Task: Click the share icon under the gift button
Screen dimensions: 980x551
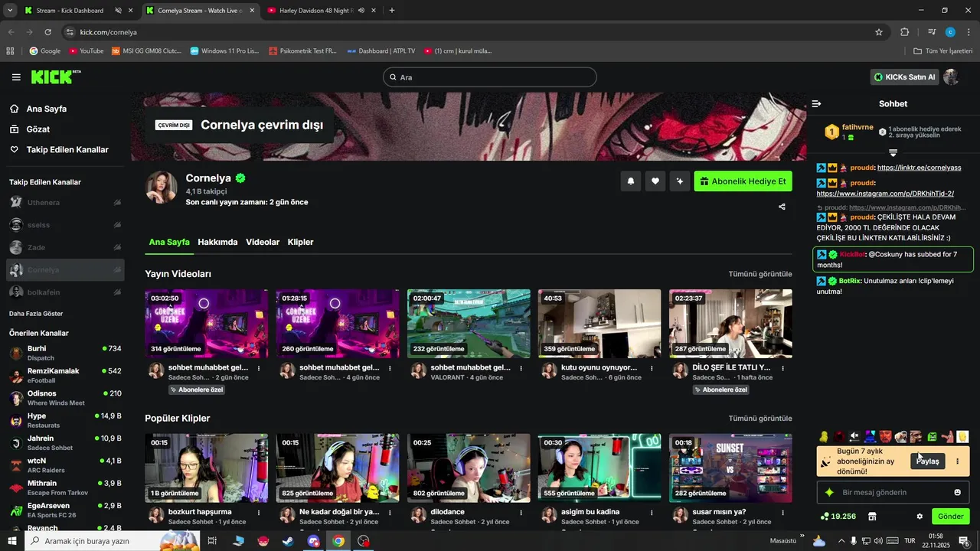Action: coord(782,207)
